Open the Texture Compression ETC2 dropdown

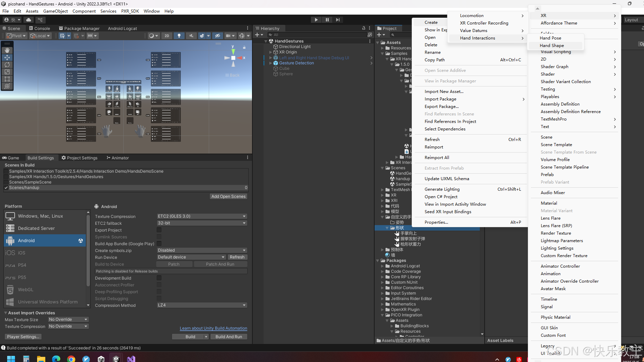[x=202, y=216]
